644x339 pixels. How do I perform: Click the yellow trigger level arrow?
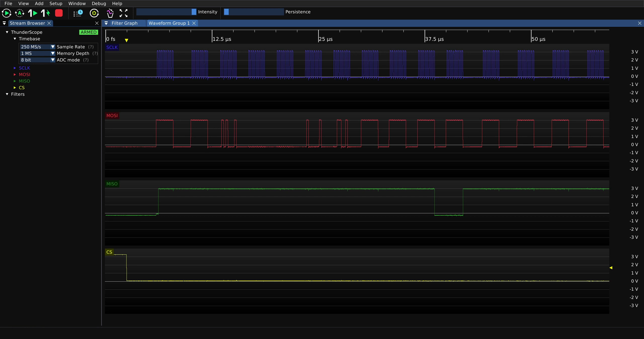click(611, 268)
